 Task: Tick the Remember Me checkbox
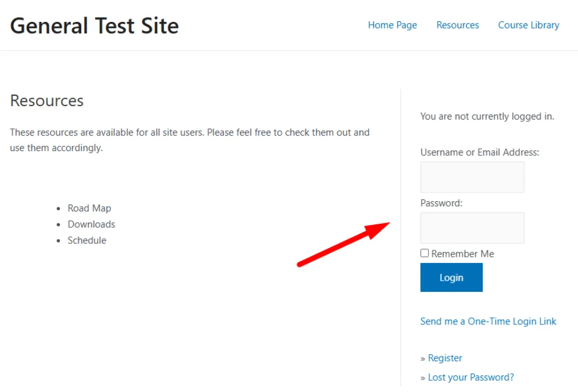coord(425,253)
